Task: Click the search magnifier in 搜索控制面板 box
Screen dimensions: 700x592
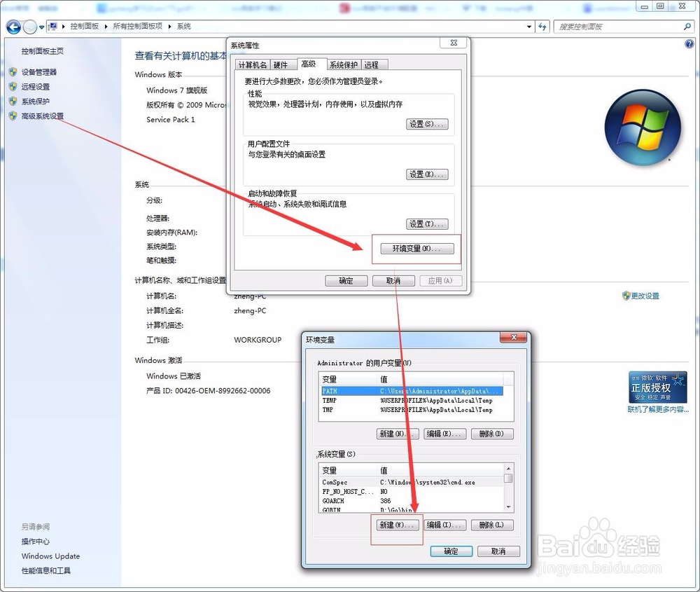Action: click(x=688, y=26)
